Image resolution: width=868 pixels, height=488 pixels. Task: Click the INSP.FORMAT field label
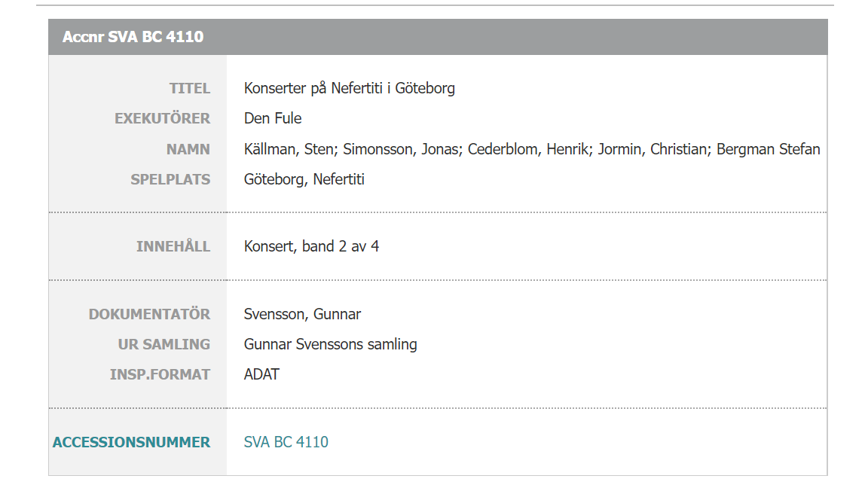[160, 374]
